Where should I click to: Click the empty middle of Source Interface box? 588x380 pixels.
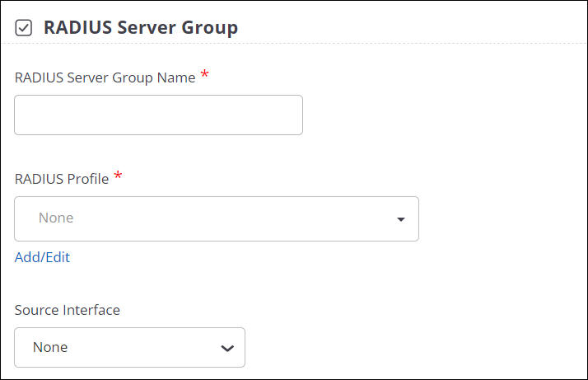pos(144,347)
